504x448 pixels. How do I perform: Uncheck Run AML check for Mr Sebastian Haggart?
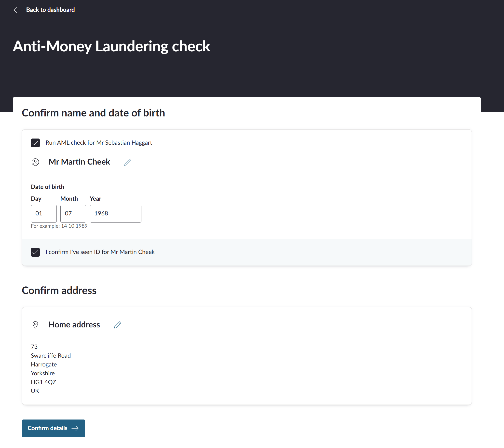tap(35, 143)
